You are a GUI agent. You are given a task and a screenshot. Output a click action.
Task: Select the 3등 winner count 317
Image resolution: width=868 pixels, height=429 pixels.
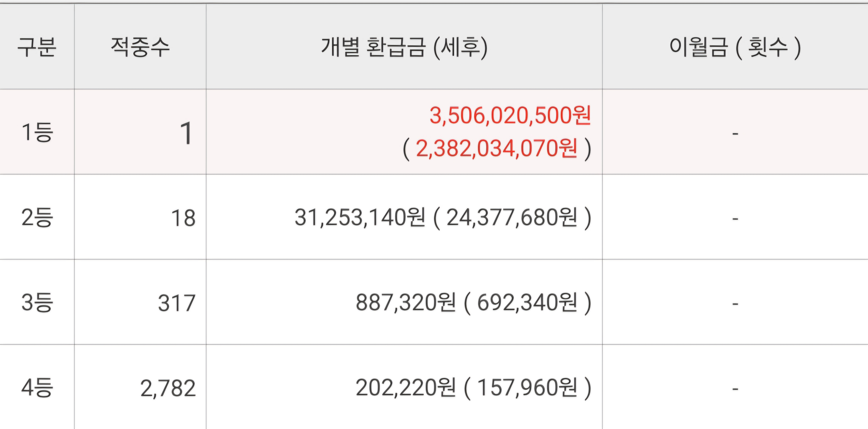[x=177, y=303]
